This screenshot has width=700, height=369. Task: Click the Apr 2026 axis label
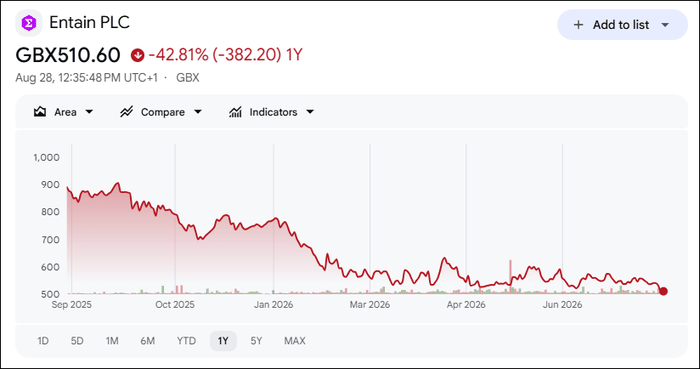tap(466, 305)
